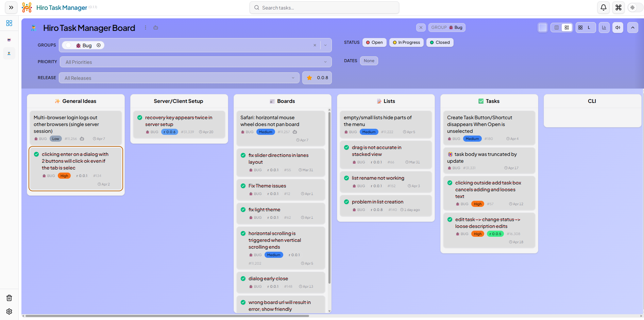Click into the Search tasks field
The height and width of the screenshot is (320, 644).
point(324,7)
